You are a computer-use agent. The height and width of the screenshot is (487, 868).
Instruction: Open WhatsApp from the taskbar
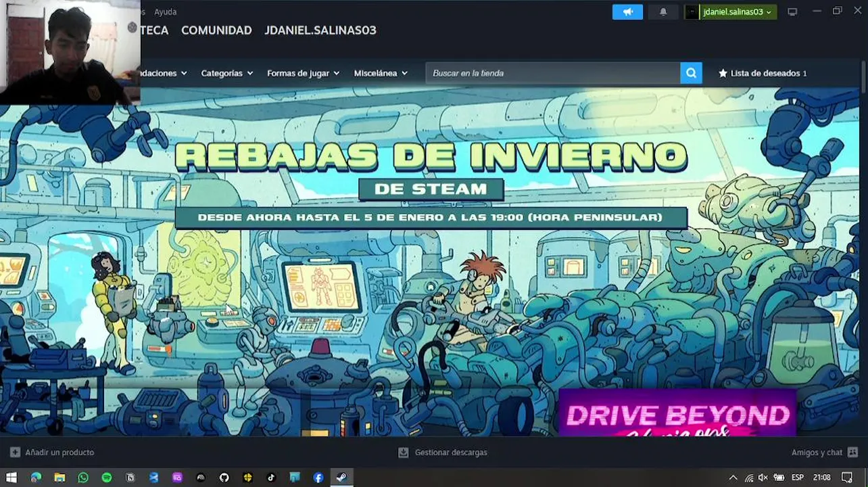point(83,478)
